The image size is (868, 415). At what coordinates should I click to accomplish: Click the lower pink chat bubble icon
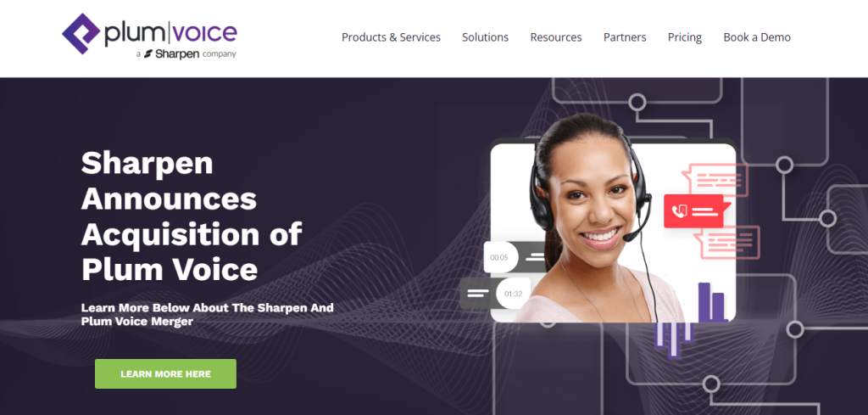[726, 242]
